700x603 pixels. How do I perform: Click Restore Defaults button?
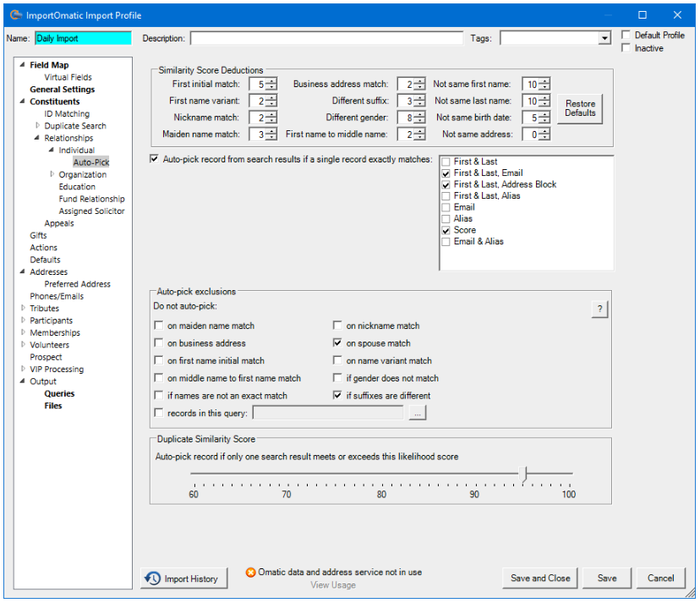580,108
